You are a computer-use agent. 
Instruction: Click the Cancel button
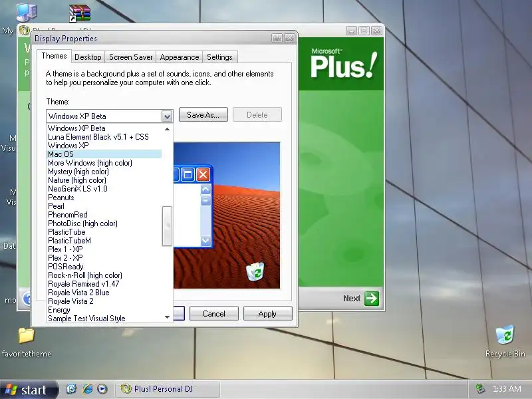pos(213,313)
